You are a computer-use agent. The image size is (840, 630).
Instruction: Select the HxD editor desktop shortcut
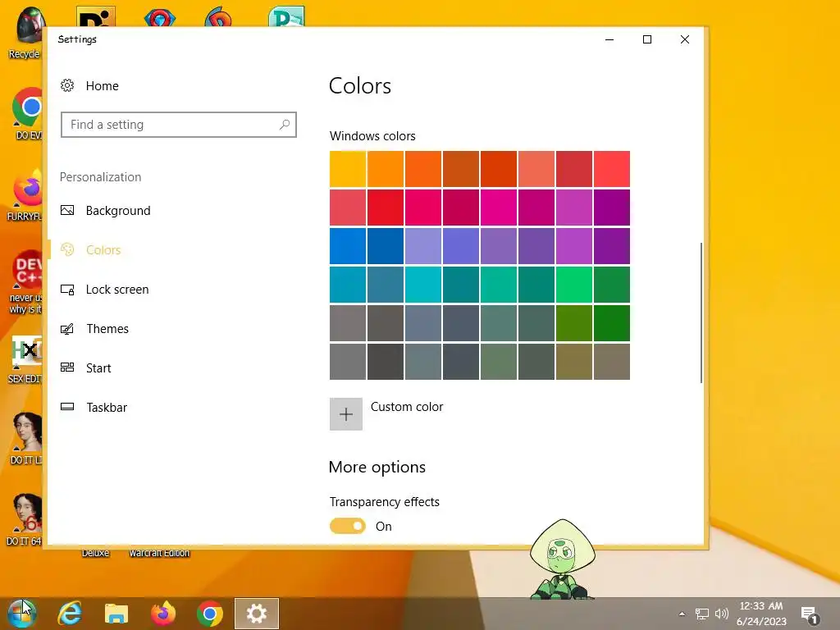(x=25, y=360)
